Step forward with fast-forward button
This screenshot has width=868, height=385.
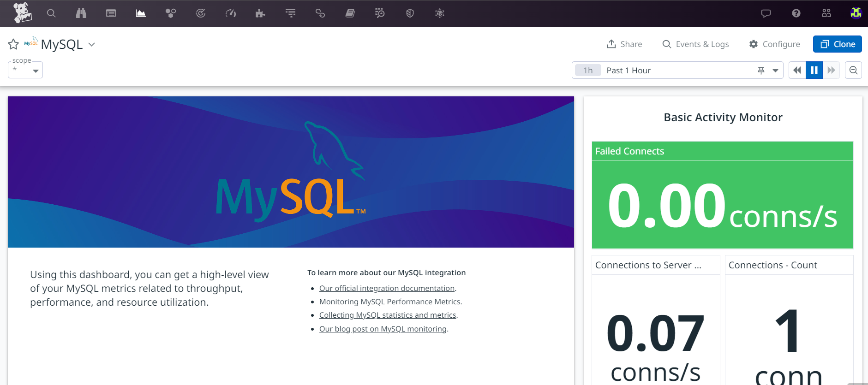point(831,70)
